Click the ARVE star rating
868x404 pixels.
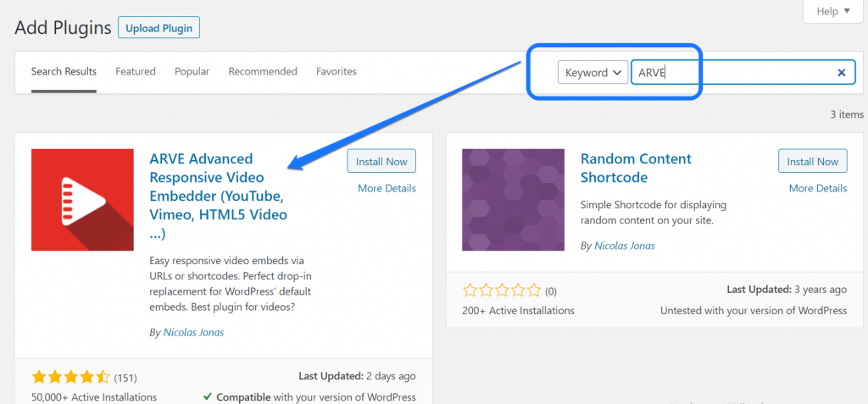71,377
